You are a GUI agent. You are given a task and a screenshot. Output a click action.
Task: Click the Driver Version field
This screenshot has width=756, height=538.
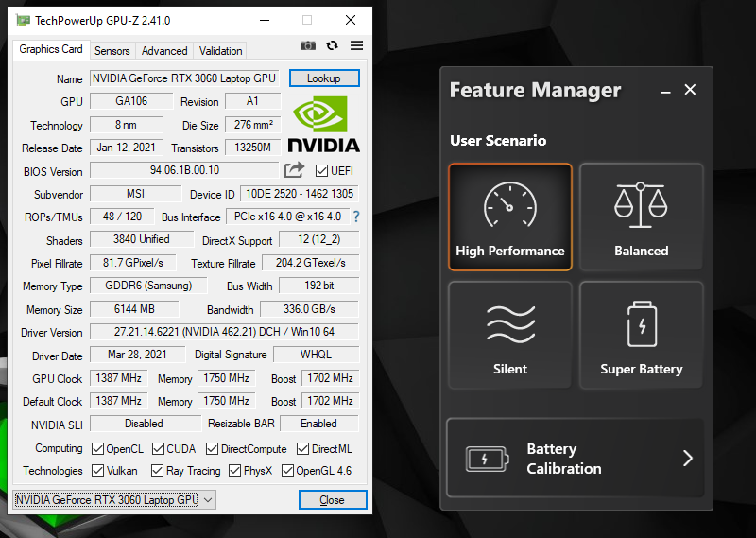point(224,332)
